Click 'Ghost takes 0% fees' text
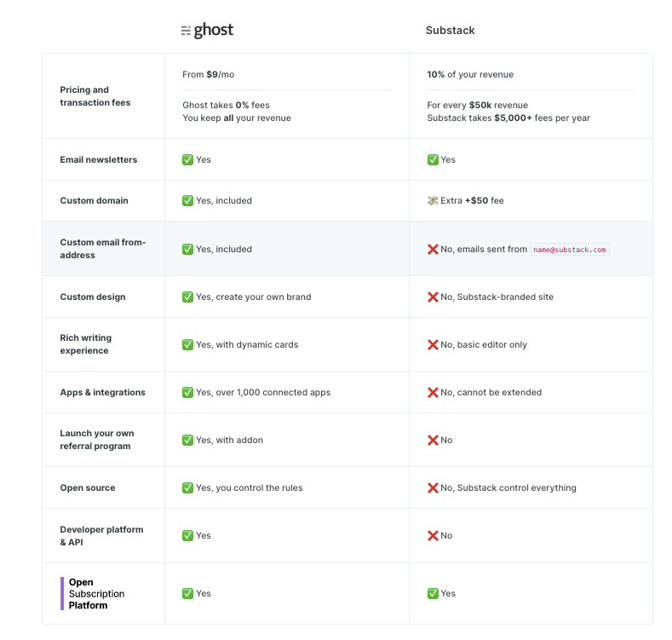The width and height of the screenshot is (672, 640). pyautogui.click(x=226, y=105)
